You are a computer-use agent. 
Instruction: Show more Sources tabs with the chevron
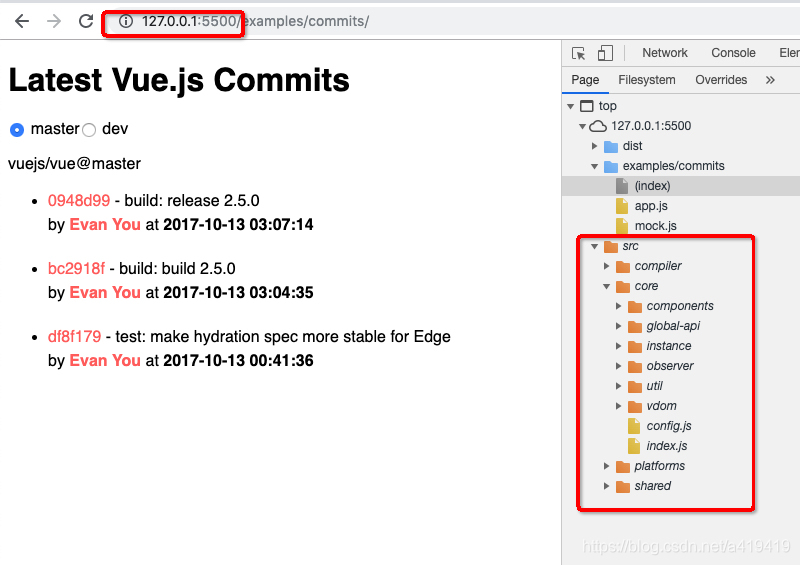770,80
